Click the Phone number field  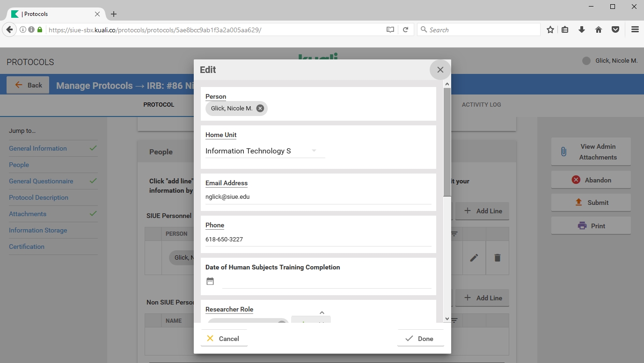(318, 239)
